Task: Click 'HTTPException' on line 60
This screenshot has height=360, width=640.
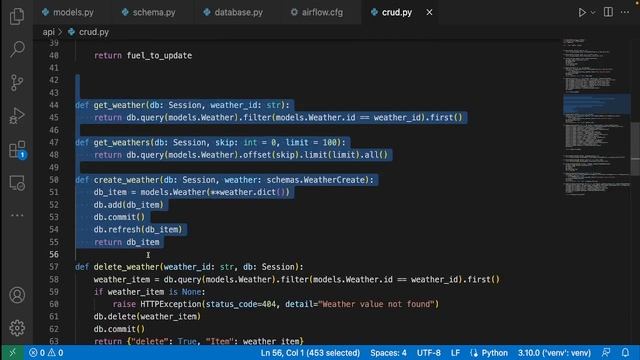Action: click(x=171, y=304)
